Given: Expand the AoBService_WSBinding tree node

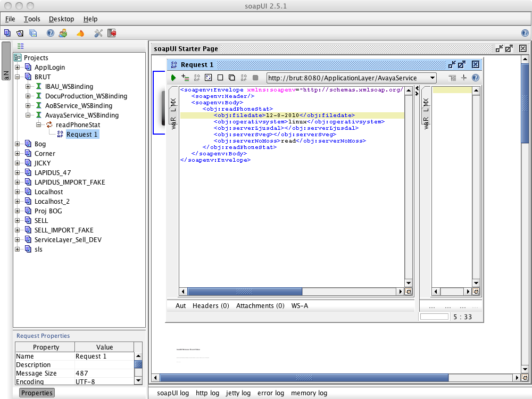Looking at the screenshot, I should click(28, 106).
